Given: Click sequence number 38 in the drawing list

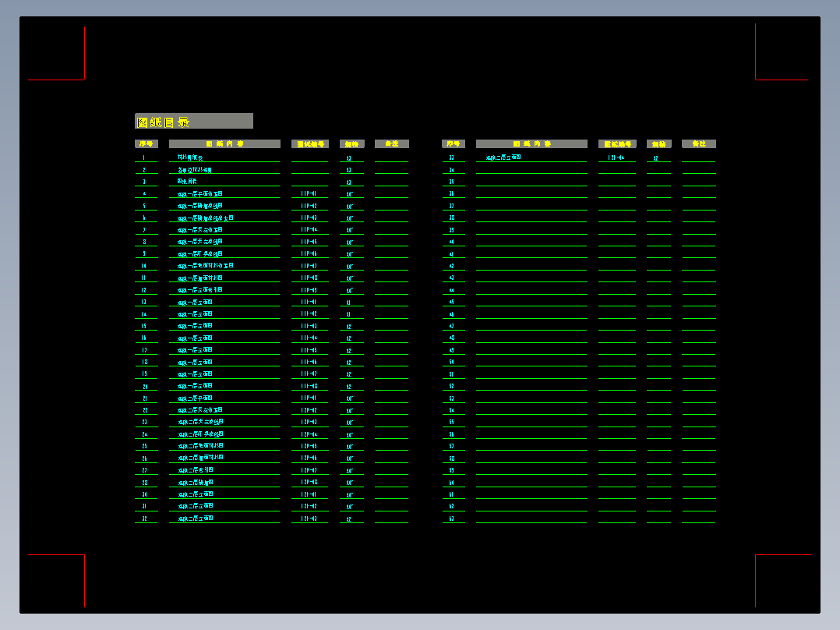Looking at the screenshot, I should tap(452, 218).
